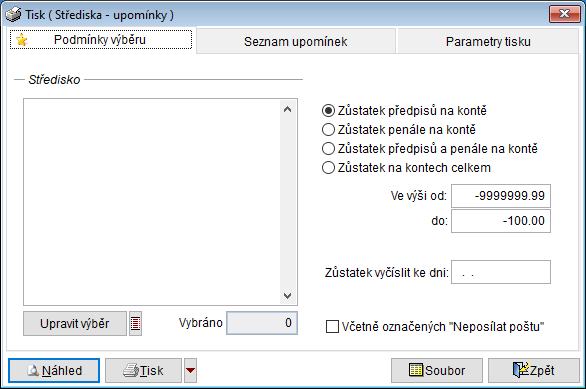Click the Středisko list scroll-down arrow
This screenshot has width=586, height=389.
(287, 296)
